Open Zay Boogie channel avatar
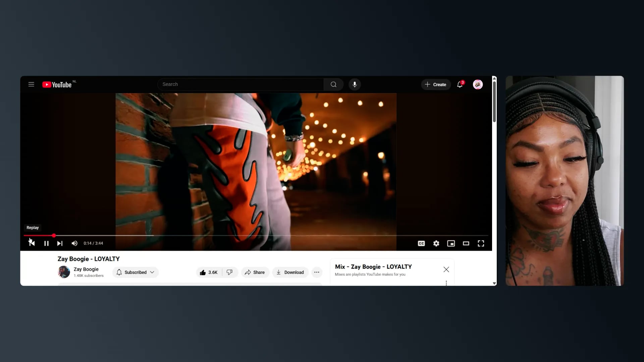The height and width of the screenshot is (362, 644). click(64, 272)
